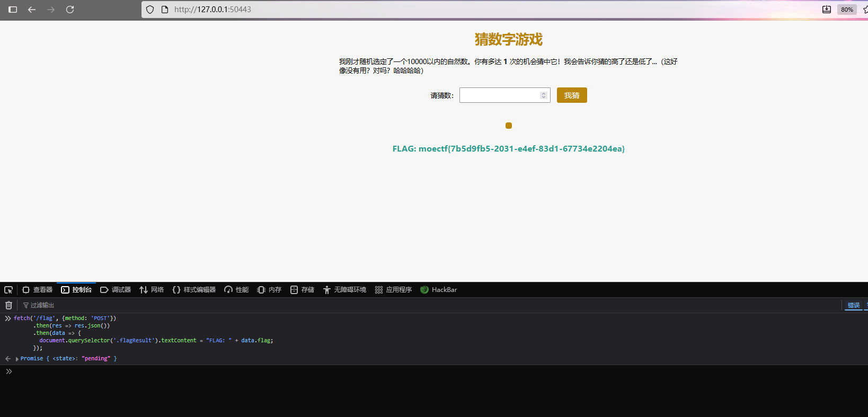Expand the Promise pending object
Screen dimensions: 868x417
[17, 359]
